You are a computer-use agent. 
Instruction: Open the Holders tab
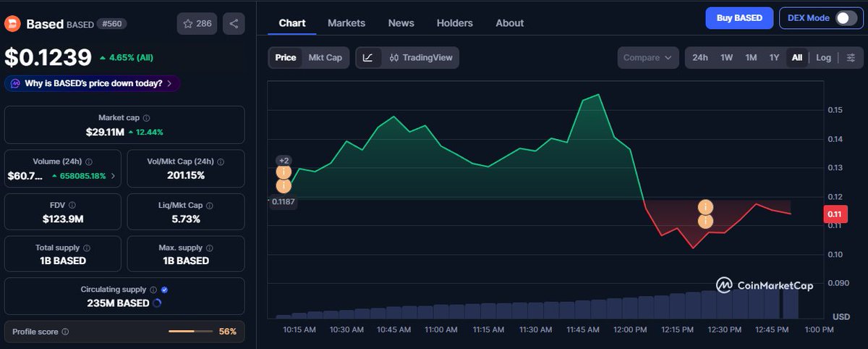coord(455,23)
